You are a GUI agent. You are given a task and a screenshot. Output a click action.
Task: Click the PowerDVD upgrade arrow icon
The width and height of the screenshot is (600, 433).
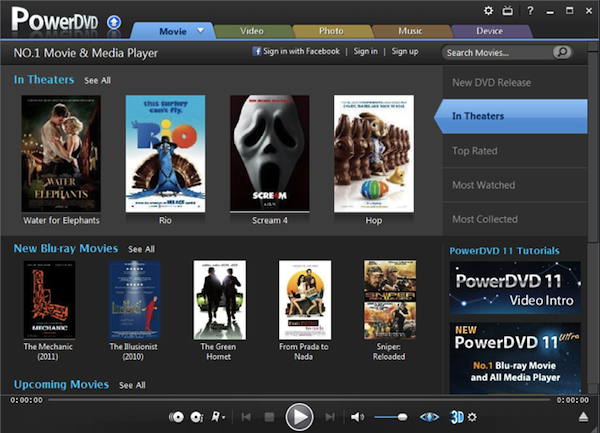pos(114,22)
